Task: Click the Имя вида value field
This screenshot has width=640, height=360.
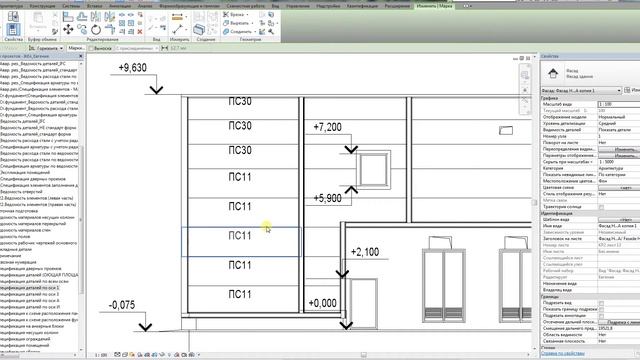Action: click(619, 226)
